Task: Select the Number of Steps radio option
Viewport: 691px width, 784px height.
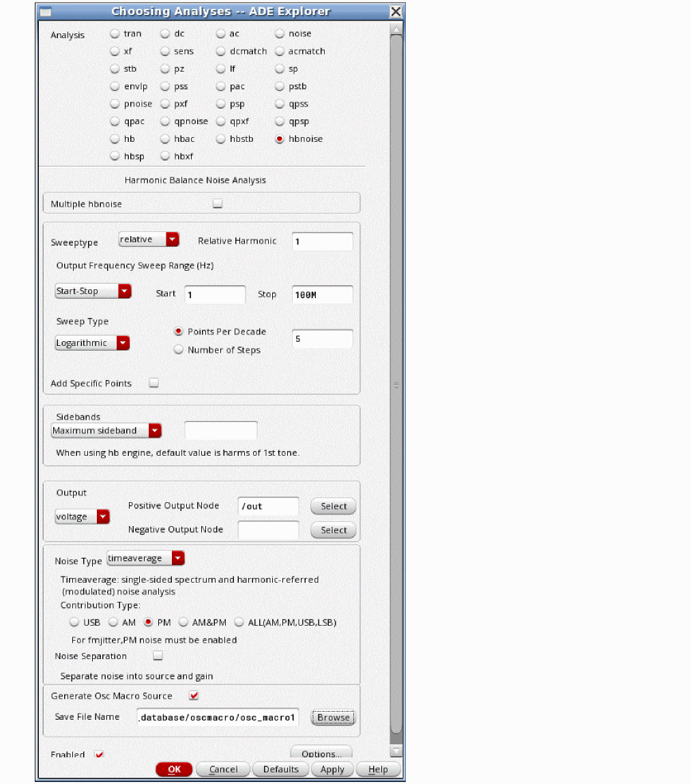Action: (179, 350)
